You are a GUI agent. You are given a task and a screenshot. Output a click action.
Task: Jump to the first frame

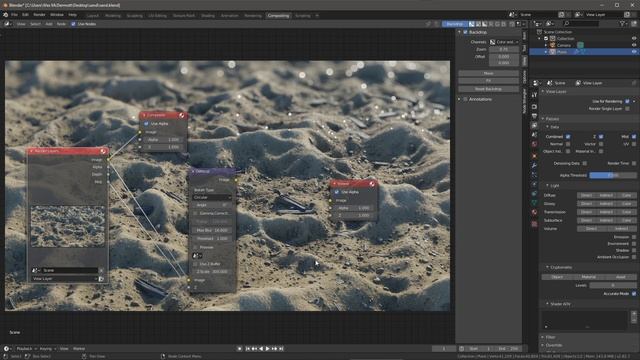click(x=248, y=349)
